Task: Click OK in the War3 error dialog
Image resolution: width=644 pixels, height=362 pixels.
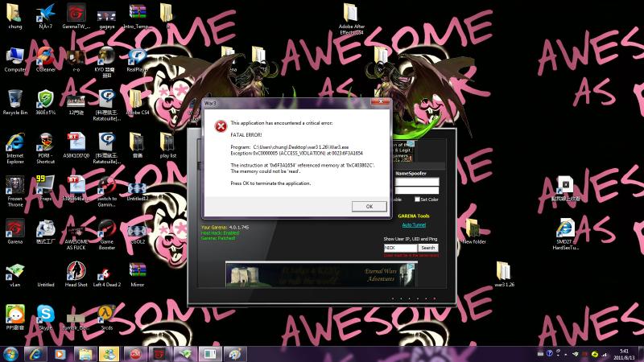Action: 369,207
